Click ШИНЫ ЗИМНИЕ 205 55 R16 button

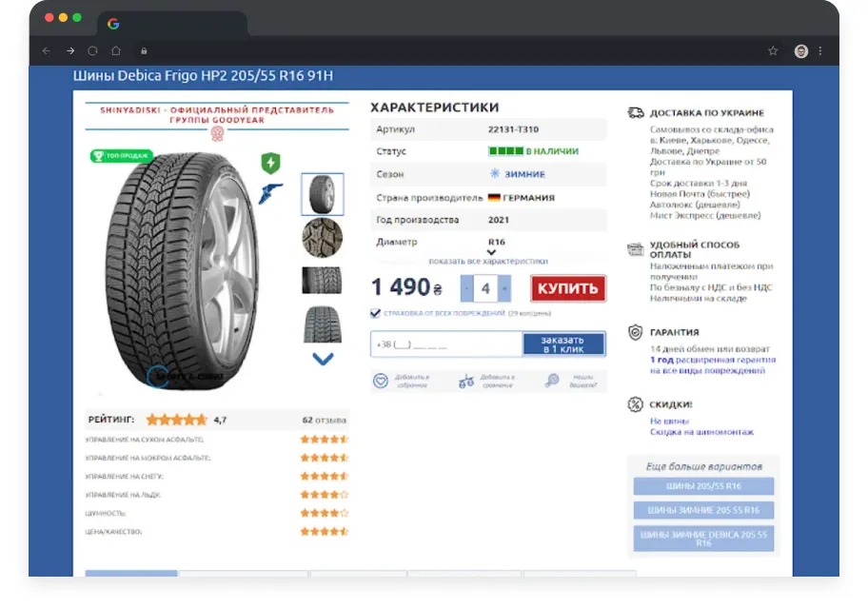pos(703,510)
